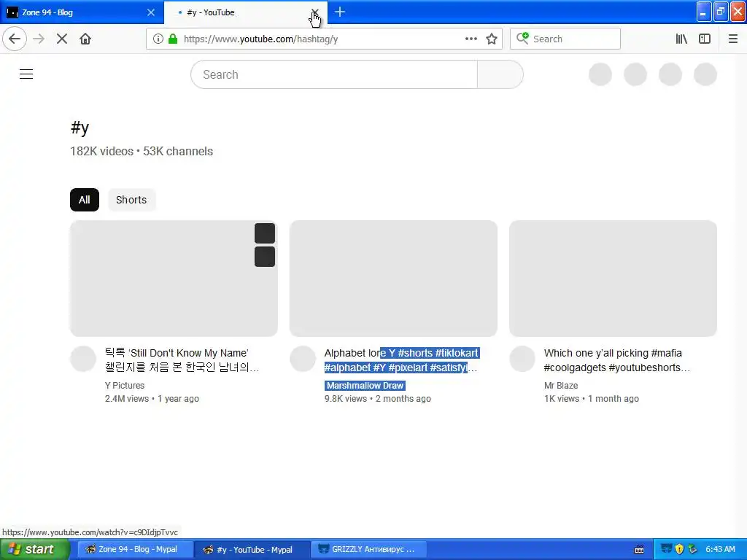This screenshot has width=747, height=560.
Task: Show site information icon in address bar
Action: tap(158, 39)
